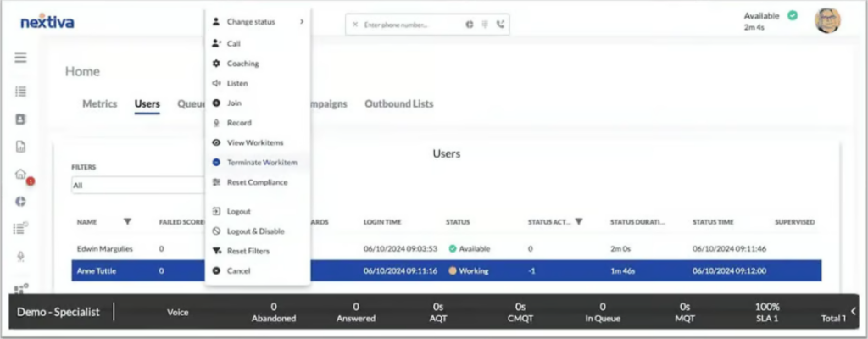Viewport: 868px width, 339px height.
Task: Click the Abandoned stat in bottom bar
Action: [274, 313]
